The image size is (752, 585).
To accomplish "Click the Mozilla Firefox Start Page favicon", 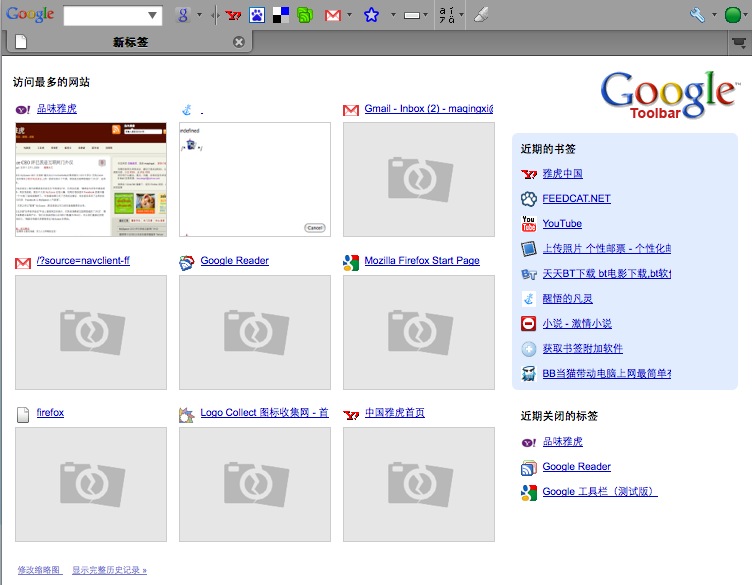I will pyautogui.click(x=351, y=262).
